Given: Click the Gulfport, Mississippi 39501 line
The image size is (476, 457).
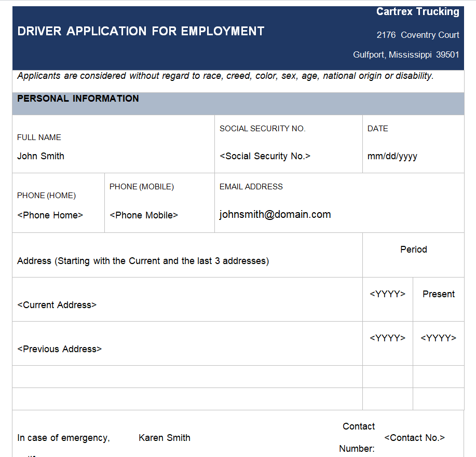Looking at the screenshot, I should pos(406,55).
